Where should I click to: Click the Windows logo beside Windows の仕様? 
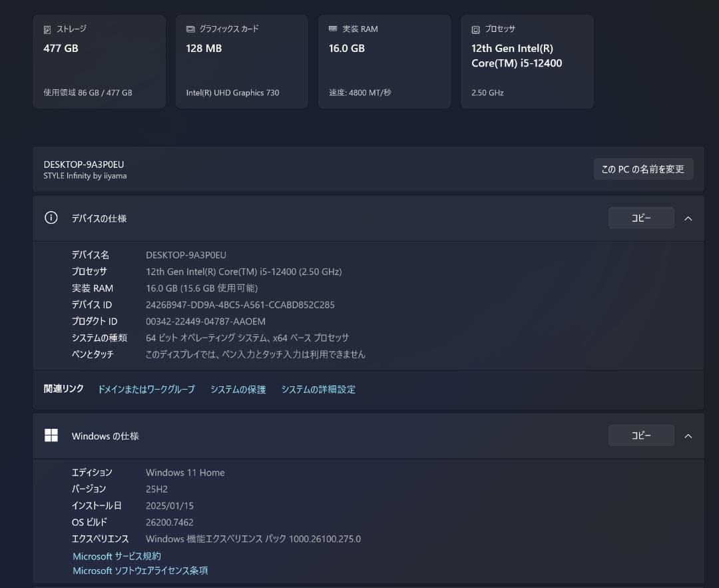[51, 435]
